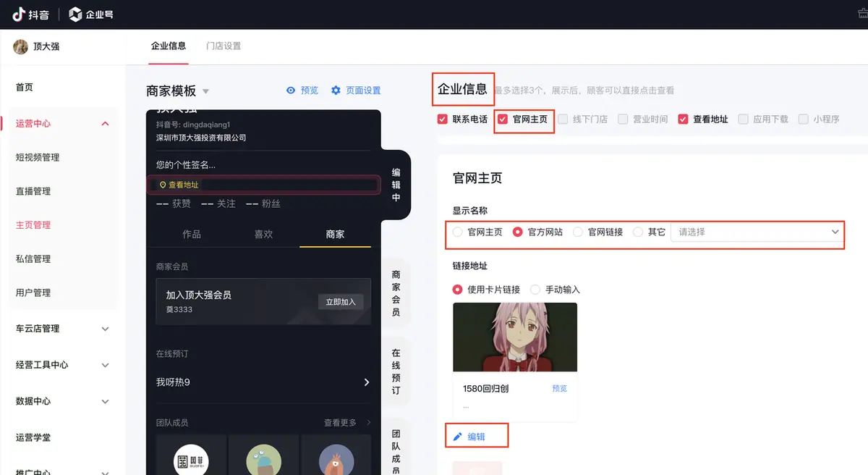Select the second team member avatar
This screenshot has width=868, height=475.
[x=263, y=461]
